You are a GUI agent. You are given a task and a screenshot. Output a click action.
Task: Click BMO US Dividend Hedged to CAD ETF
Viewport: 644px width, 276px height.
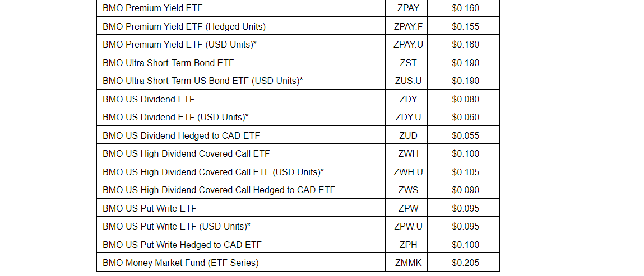click(181, 135)
